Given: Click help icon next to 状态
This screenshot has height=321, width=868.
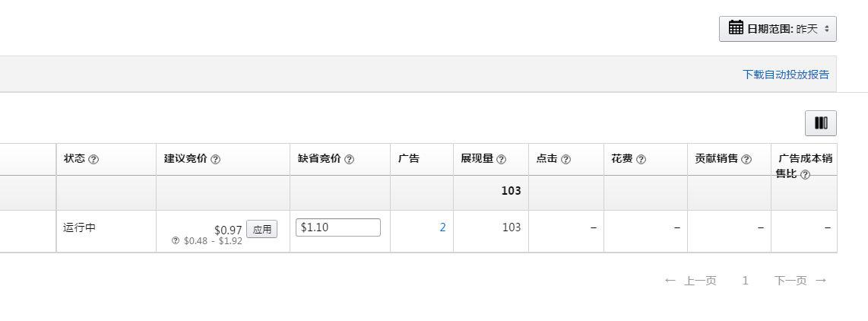Looking at the screenshot, I should point(93,159).
